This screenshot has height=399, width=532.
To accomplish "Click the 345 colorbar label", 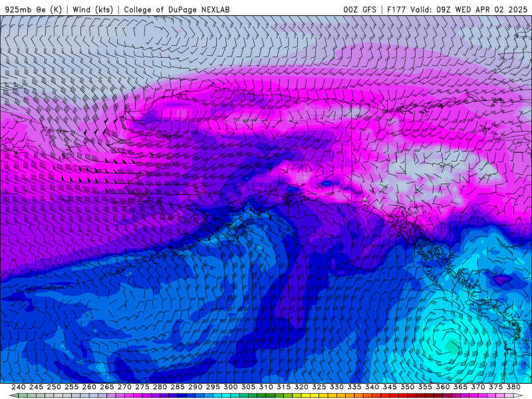I will click(x=390, y=387).
